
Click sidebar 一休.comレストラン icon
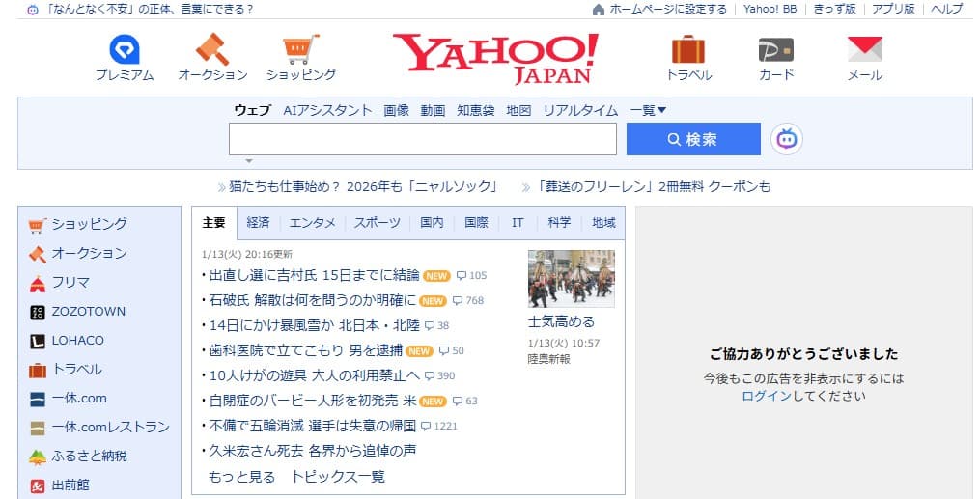click(38, 428)
